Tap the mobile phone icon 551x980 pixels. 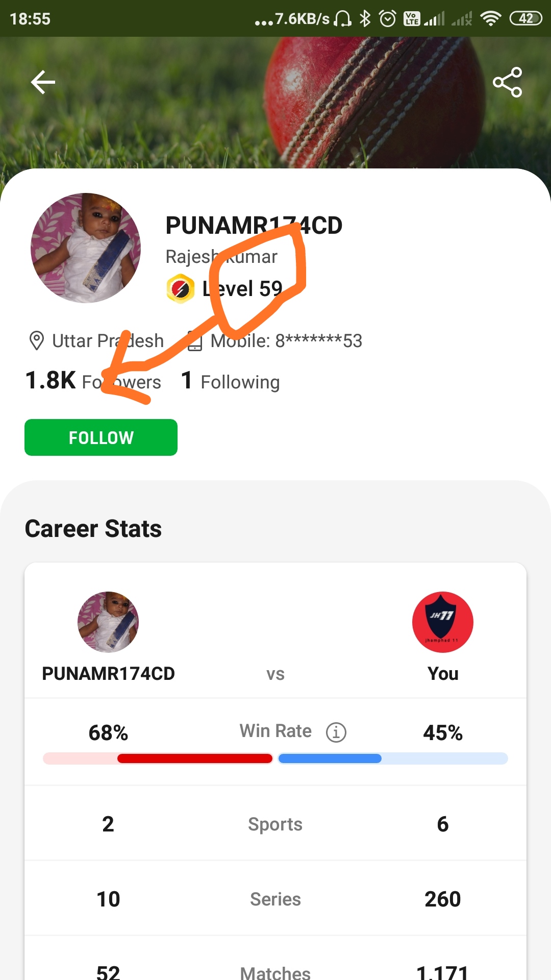point(195,341)
